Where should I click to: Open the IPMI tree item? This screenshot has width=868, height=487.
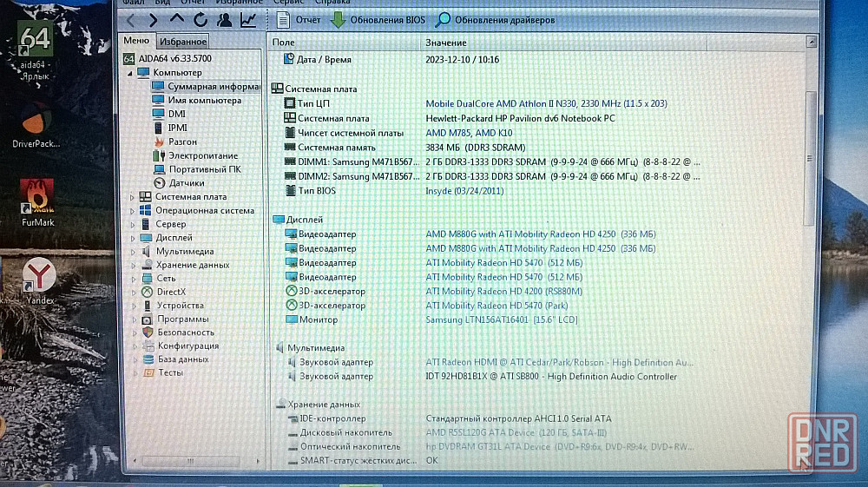click(170, 128)
